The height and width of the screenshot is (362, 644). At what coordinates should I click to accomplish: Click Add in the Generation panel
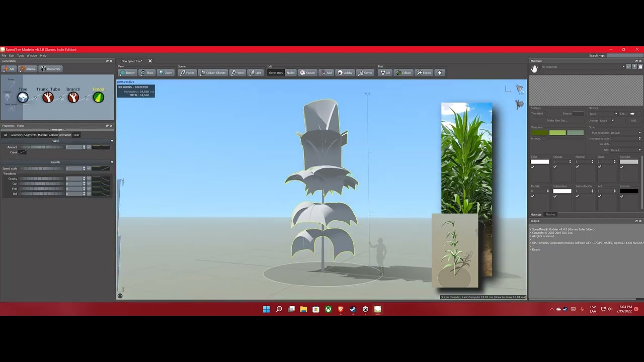9,69
